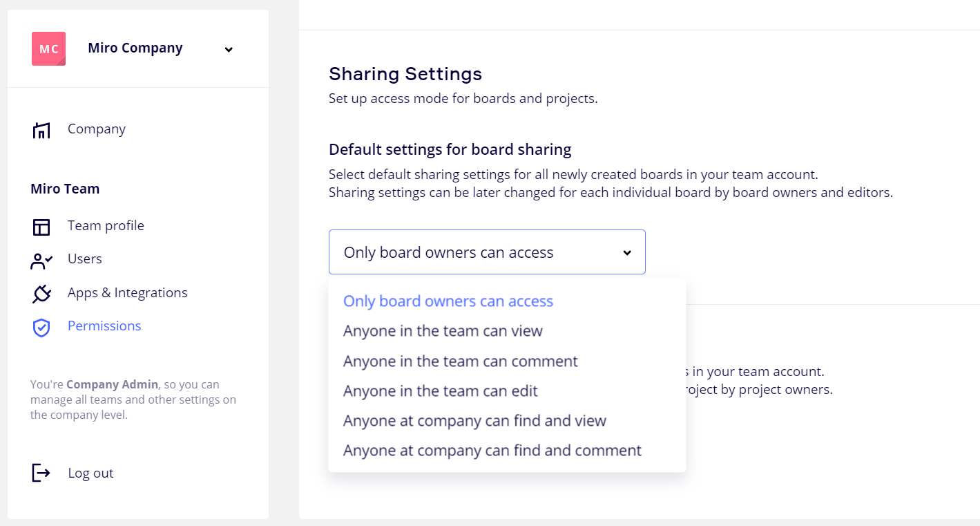980x526 pixels.
Task: Click the Log out arrow icon
Action: click(41, 473)
